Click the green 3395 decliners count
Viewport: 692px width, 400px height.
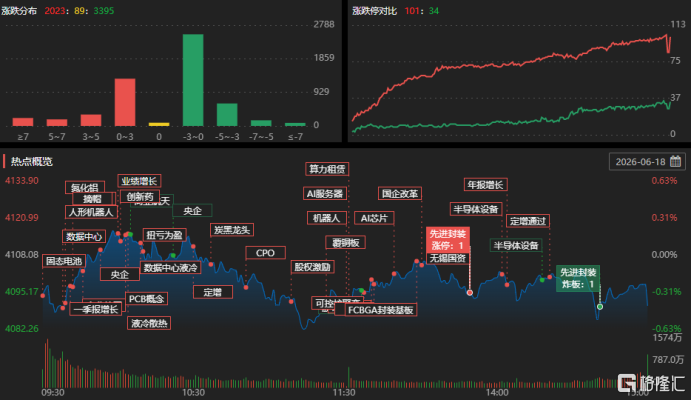104,11
